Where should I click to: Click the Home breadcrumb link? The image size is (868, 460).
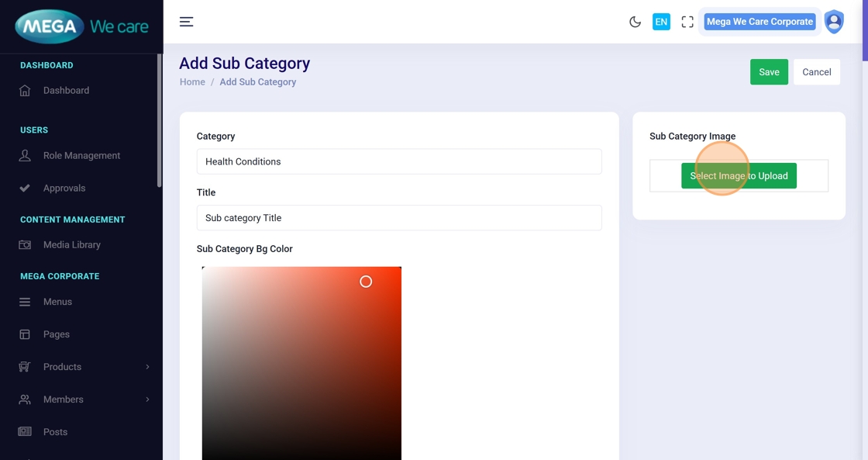point(192,82)
